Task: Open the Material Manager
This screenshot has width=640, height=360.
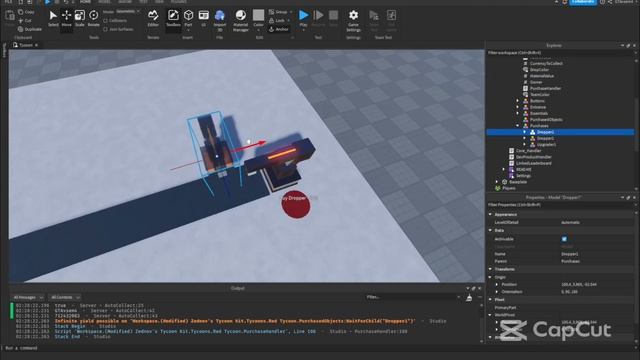Action: (241, 20)
